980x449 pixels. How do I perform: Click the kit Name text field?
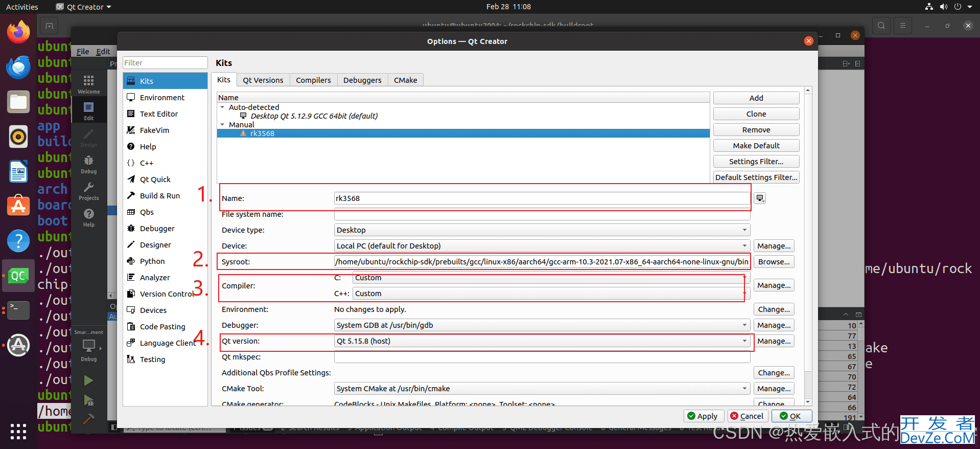coord(542,198)
